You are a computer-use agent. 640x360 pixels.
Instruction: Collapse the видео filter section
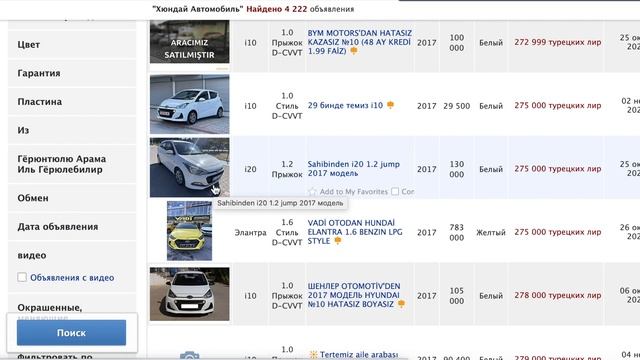click(x=72, y=255)
